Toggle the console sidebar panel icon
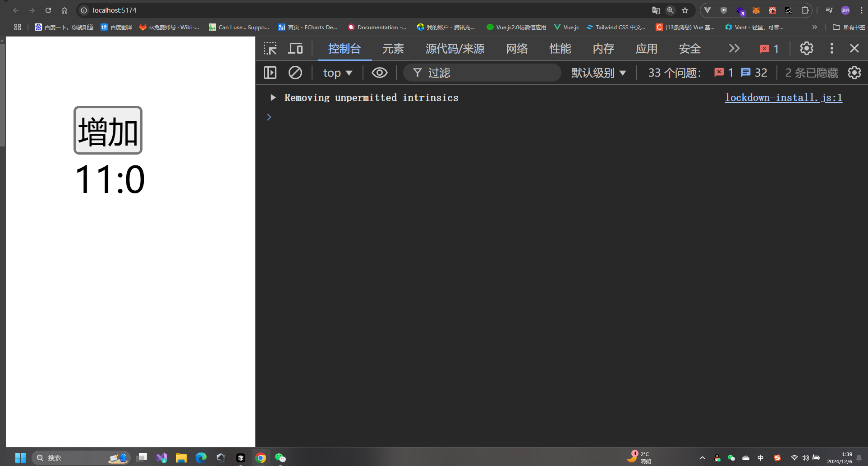The width and height of the screenshot is (868, 466). click(x=270, y=73)
